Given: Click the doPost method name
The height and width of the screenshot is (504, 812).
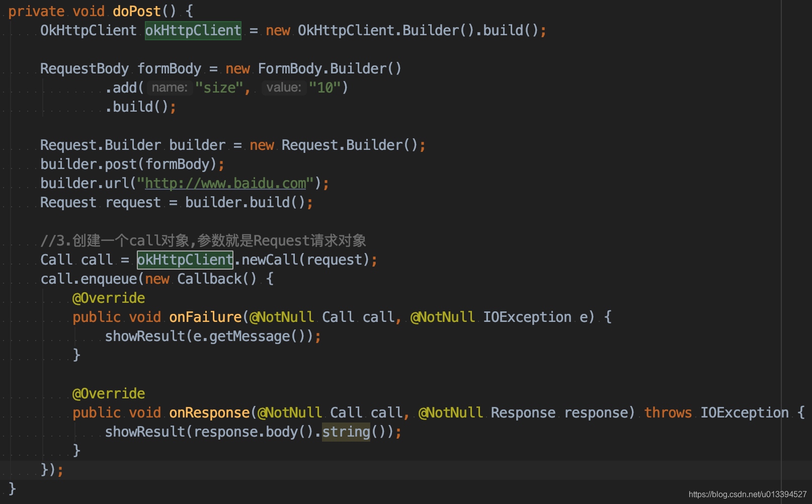Looking at the screenshot, I should 137,11.
